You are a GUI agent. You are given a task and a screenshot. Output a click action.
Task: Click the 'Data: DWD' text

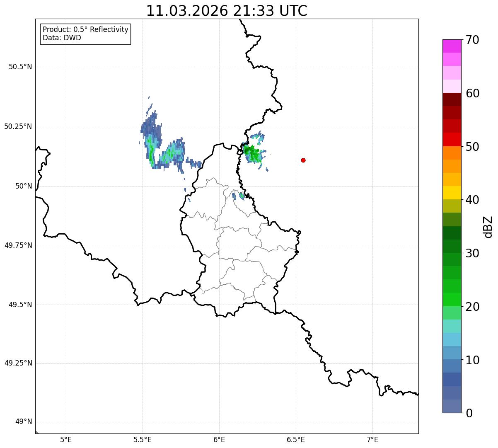coord(62,38)
